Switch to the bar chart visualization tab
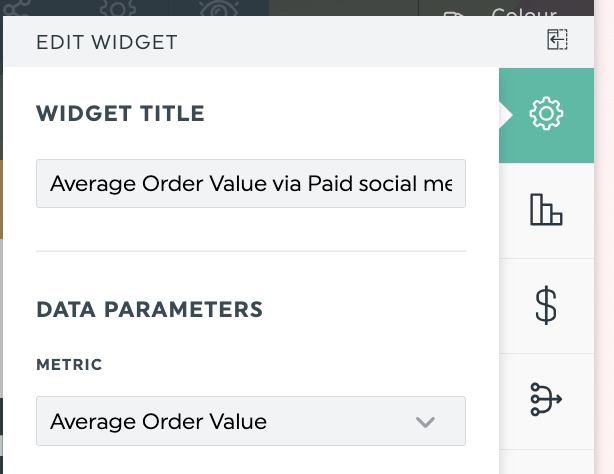This screenshot has width=614, height=474. click(546, 211)
